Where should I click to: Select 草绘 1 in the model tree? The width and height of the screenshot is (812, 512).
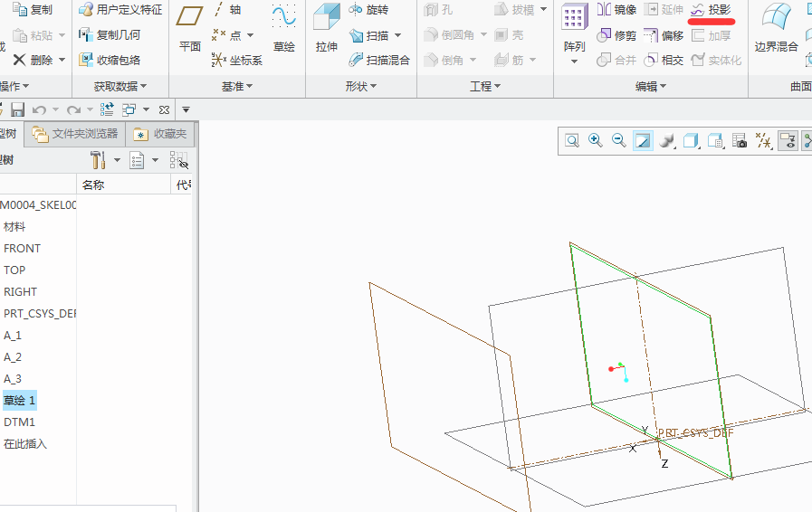coord(19,400)
